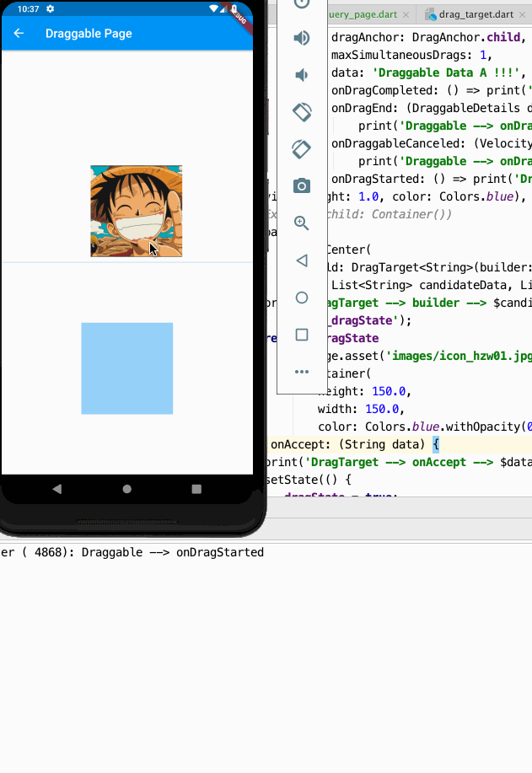Click the DragTarget<String> builder line
532x773 pixels.
pyautogui.click(x=429, y=268)
